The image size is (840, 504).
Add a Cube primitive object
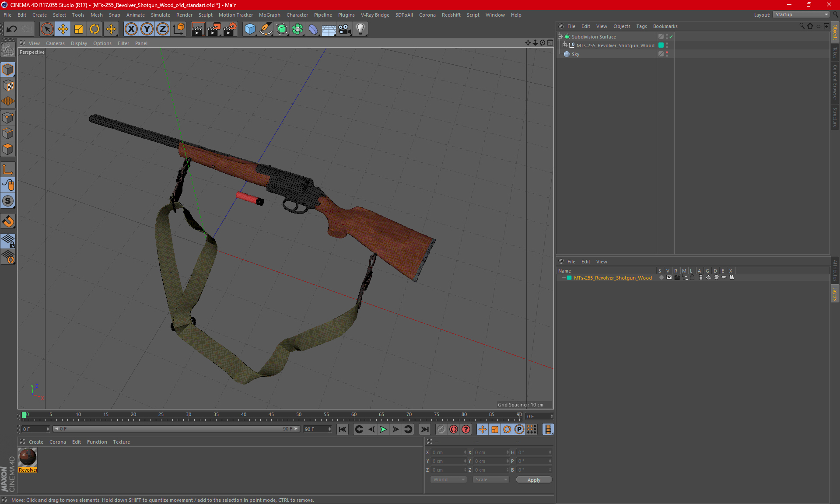[x=250, y=29]
